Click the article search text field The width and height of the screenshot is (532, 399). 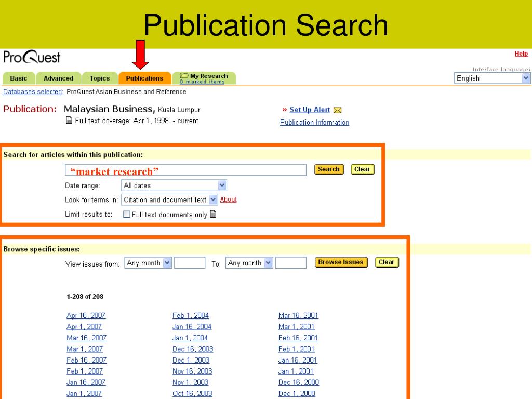(x=185, y=170)
